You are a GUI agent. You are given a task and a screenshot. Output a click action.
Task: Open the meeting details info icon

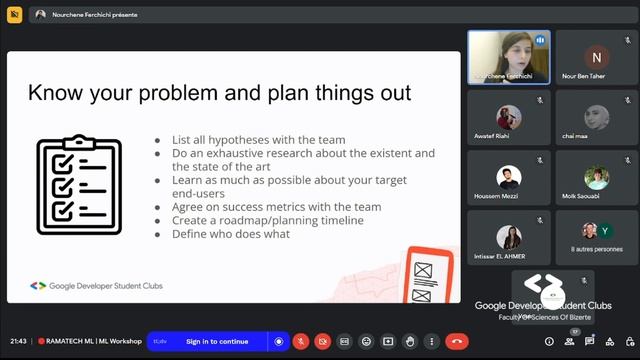[549, 342]
